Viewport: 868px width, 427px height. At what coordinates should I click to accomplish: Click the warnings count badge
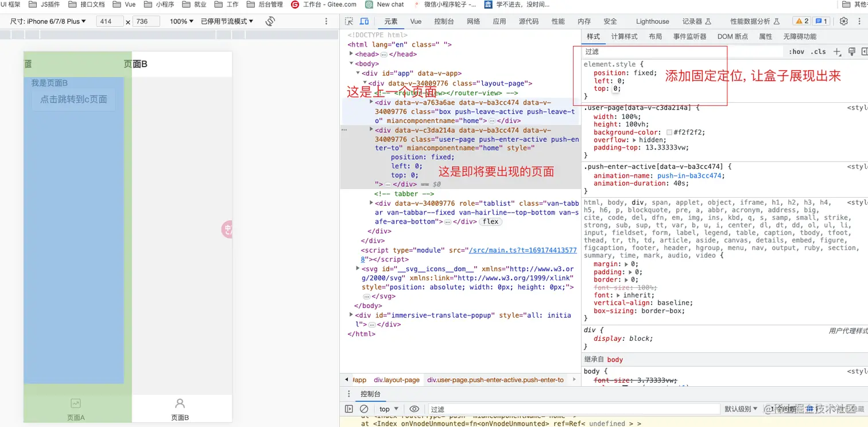click(801, 21)
